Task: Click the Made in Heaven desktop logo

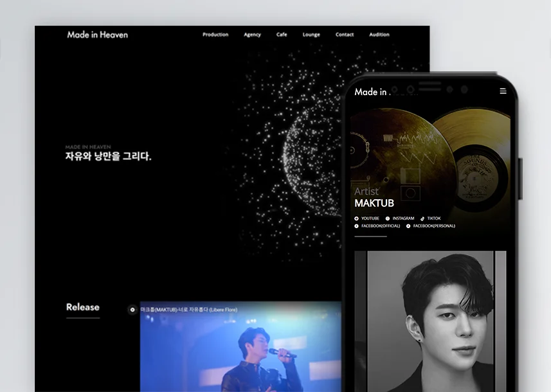Action: (97, 35)
